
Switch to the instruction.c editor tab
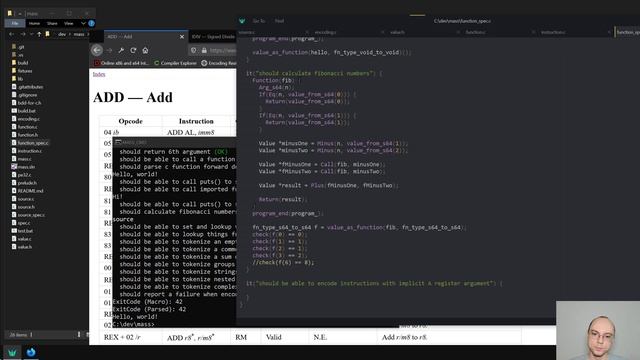click(553, 32)
